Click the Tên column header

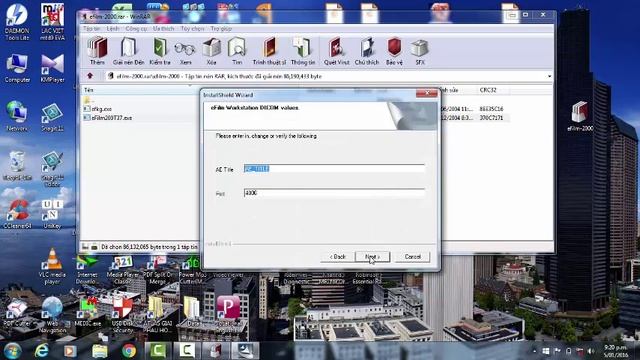point(89,90)
